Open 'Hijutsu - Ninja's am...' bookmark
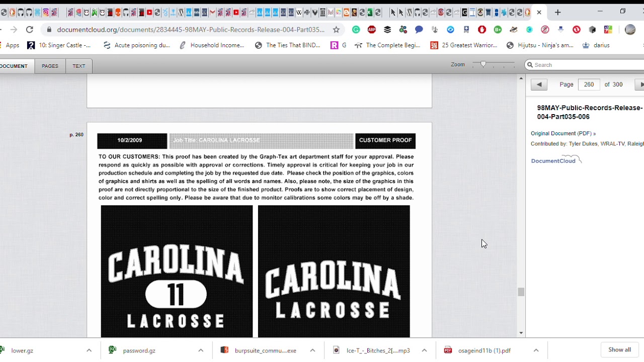This screenshot has width=644, height=362. coord(540,45)
